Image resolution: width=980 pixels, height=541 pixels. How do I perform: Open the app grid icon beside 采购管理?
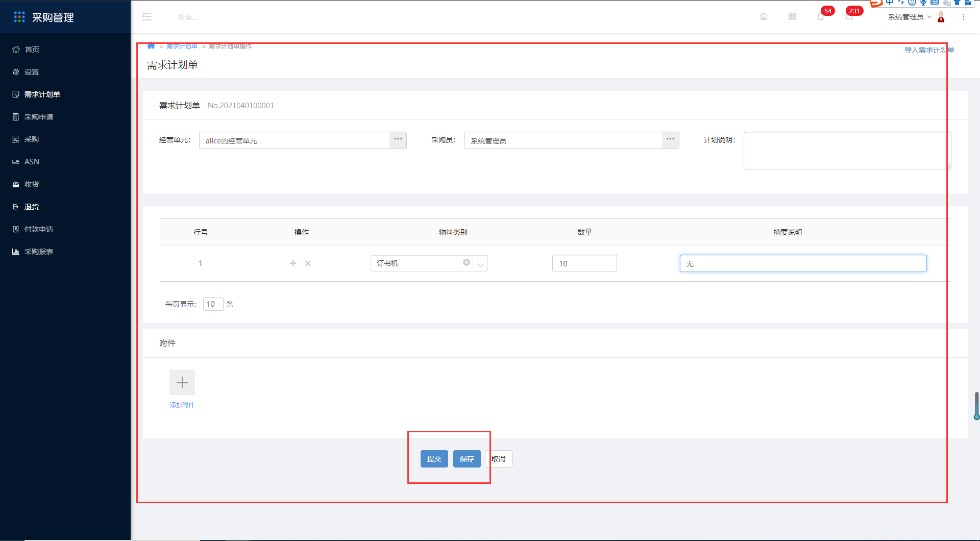click(19, 17)
